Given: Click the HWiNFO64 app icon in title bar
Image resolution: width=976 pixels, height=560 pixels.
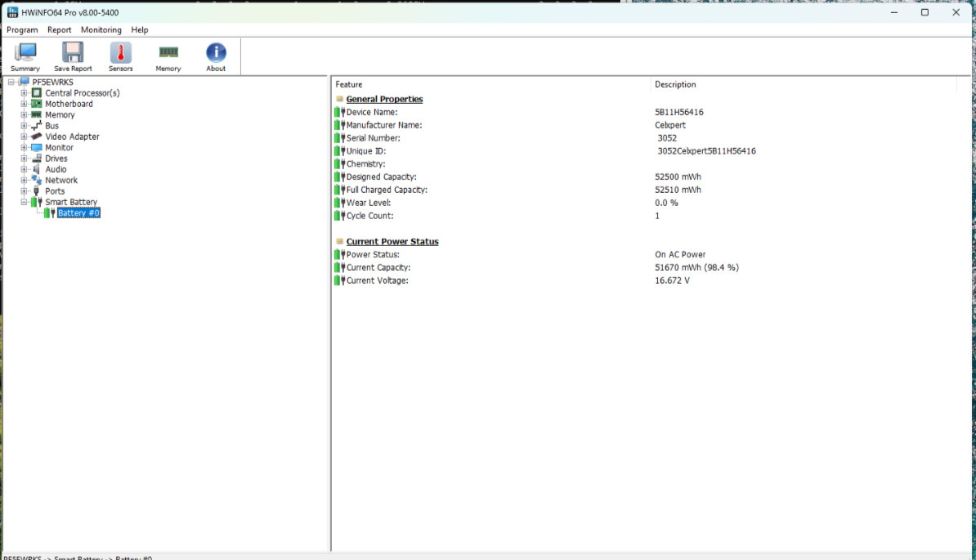Looking at the screenshot, I should click(x=12, y=12).
